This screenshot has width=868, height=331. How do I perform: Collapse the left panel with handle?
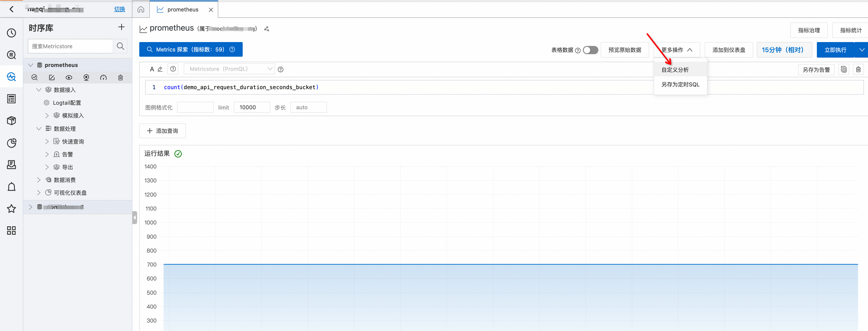[134, 218]
